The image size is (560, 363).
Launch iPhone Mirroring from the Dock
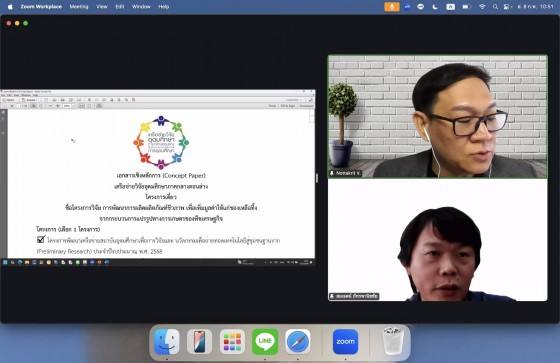tap(199, 342)
